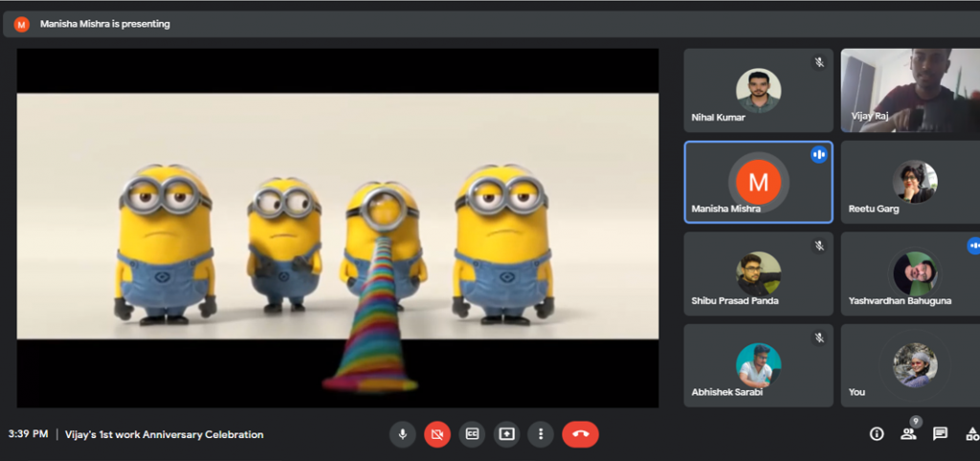Click the Minions presentation video
The image size is (980, 461).
coord(337,228)
